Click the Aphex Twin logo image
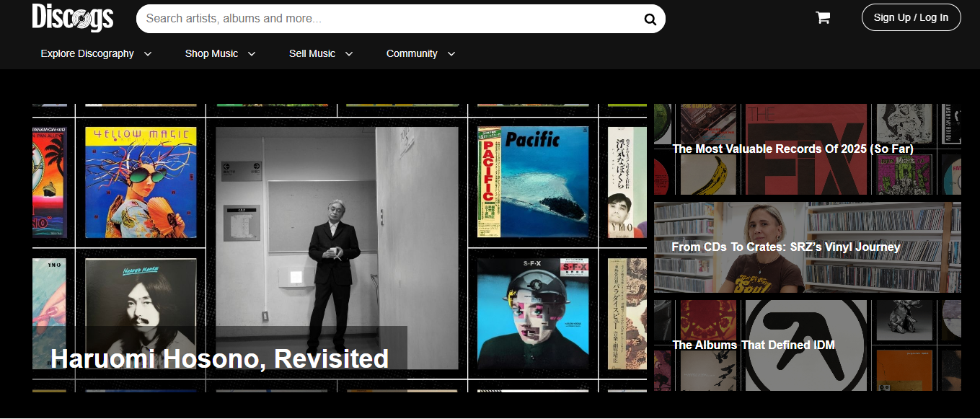The height and width of the screenshot is (419, 980). [805, 345]
